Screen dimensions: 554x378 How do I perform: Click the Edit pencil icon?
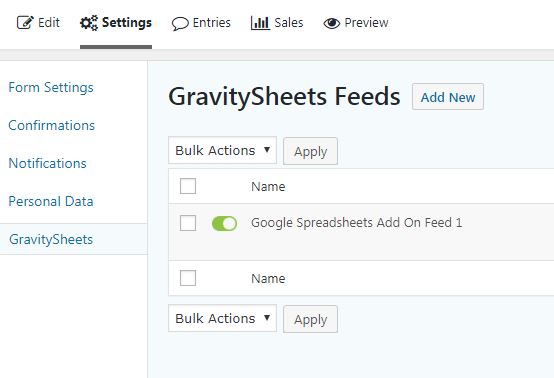pos(25,23)
